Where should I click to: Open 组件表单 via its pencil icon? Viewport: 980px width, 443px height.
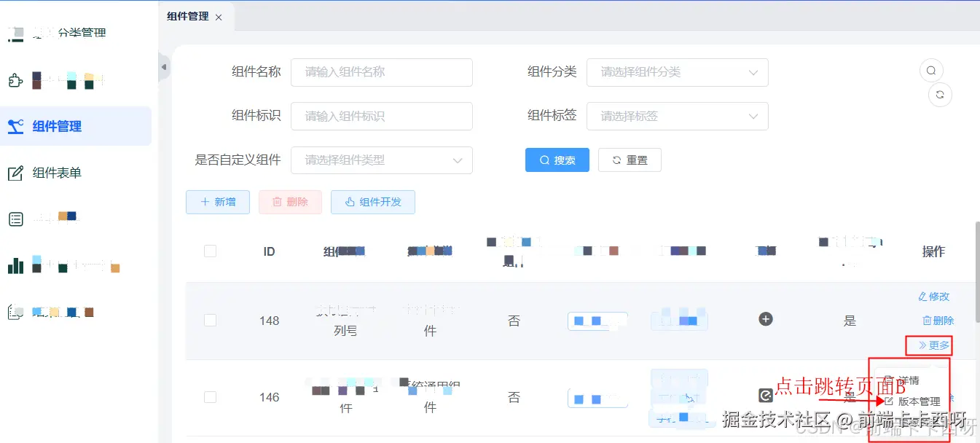point(15,173)
